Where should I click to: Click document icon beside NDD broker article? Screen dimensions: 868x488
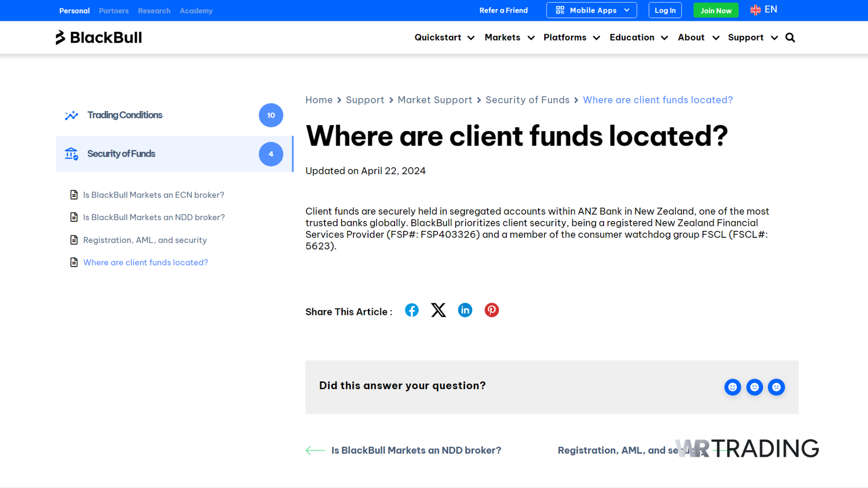74,217
